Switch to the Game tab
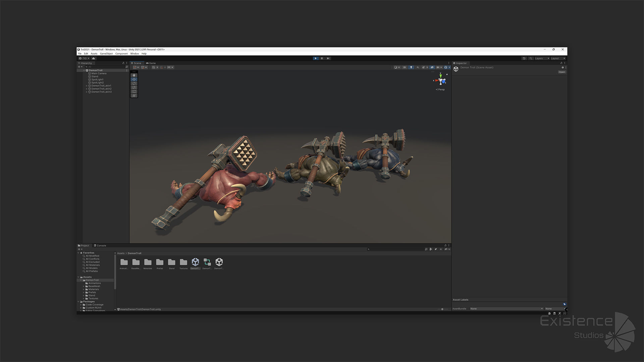The image size is (644, 362). pos(151,63)
